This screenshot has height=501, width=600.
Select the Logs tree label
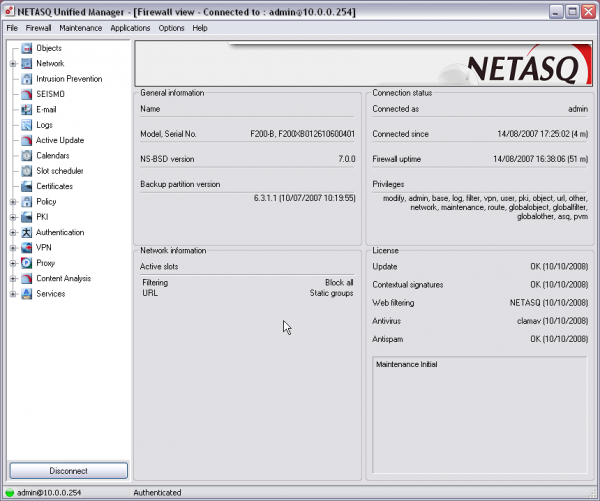coord(44,125)
